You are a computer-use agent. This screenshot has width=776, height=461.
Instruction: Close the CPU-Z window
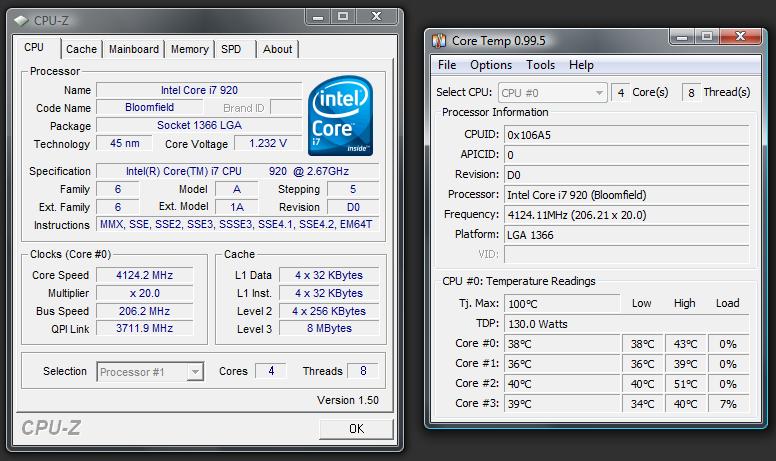pyautogui.click(x=377, y=17)
